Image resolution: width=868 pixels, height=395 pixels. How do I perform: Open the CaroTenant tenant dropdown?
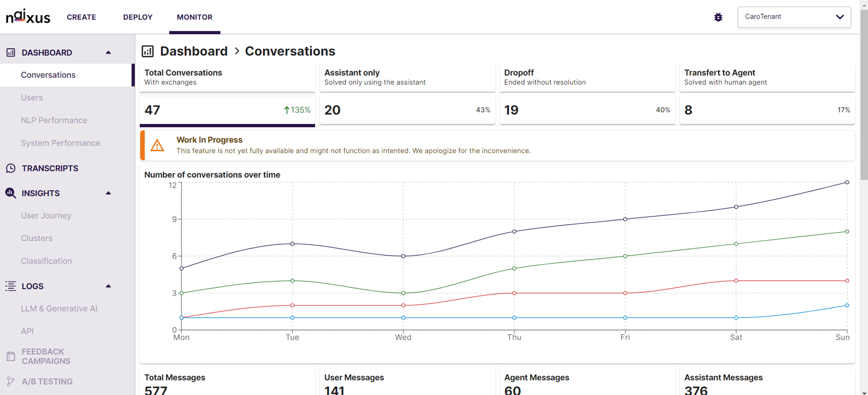click(794, 17)
